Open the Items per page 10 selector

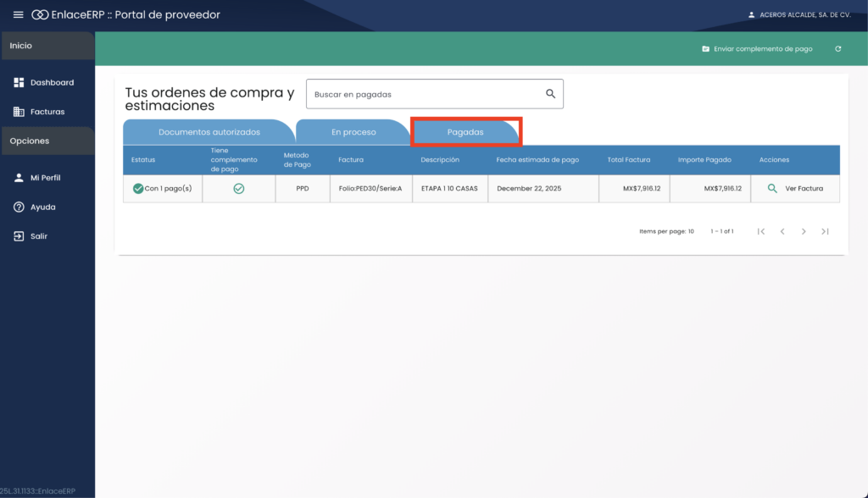[666, 231]
